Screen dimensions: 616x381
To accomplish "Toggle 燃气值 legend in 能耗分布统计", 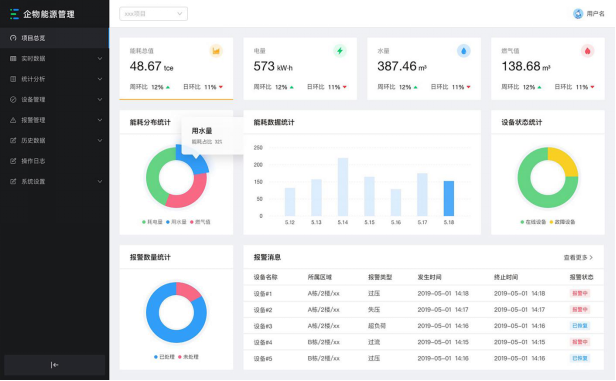I will [200, 222].
